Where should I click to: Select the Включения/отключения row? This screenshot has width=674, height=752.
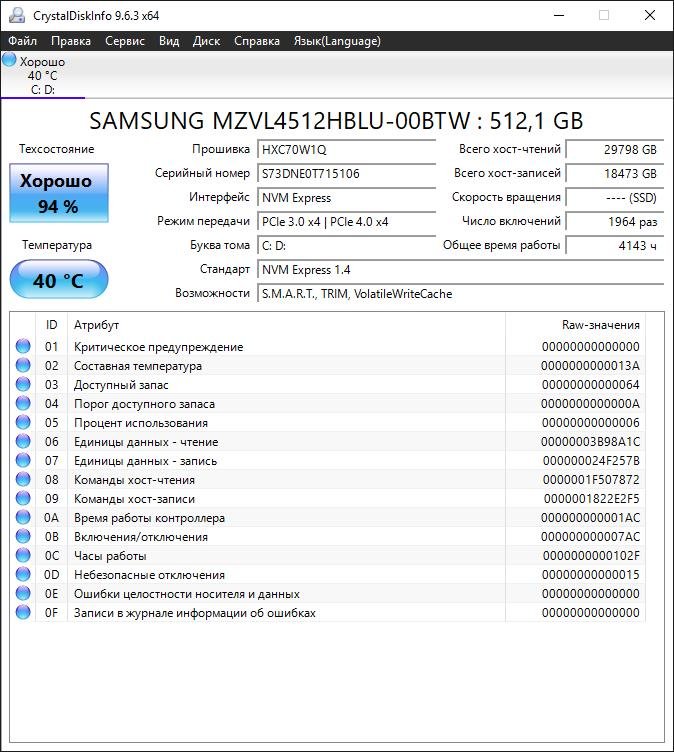(328, 536)
